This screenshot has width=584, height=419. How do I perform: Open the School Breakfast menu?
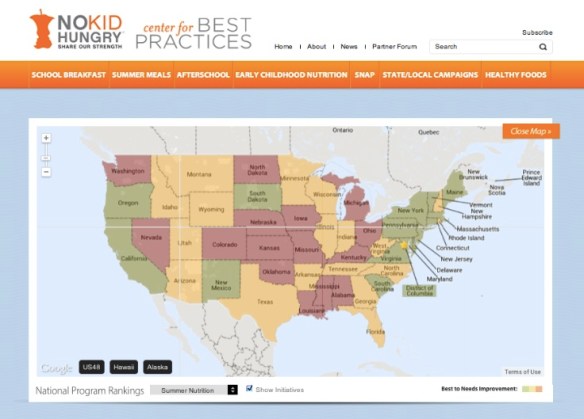(x=69, y=75)
